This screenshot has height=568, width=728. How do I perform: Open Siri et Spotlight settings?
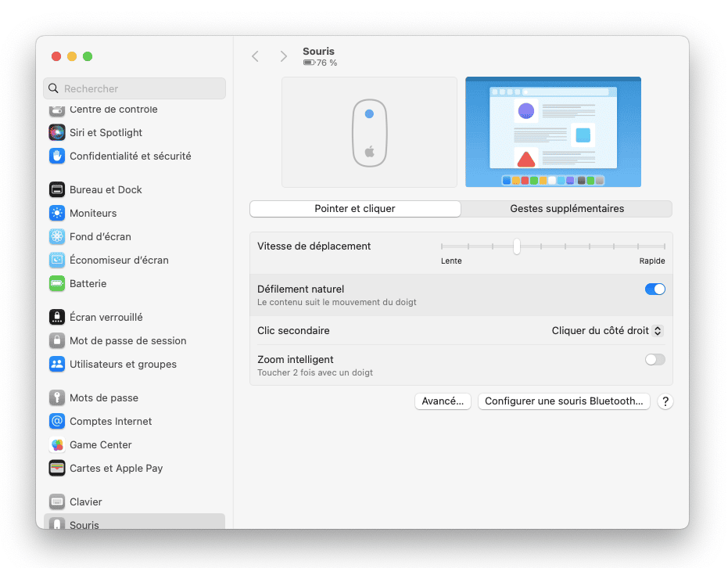click(134, 132)
